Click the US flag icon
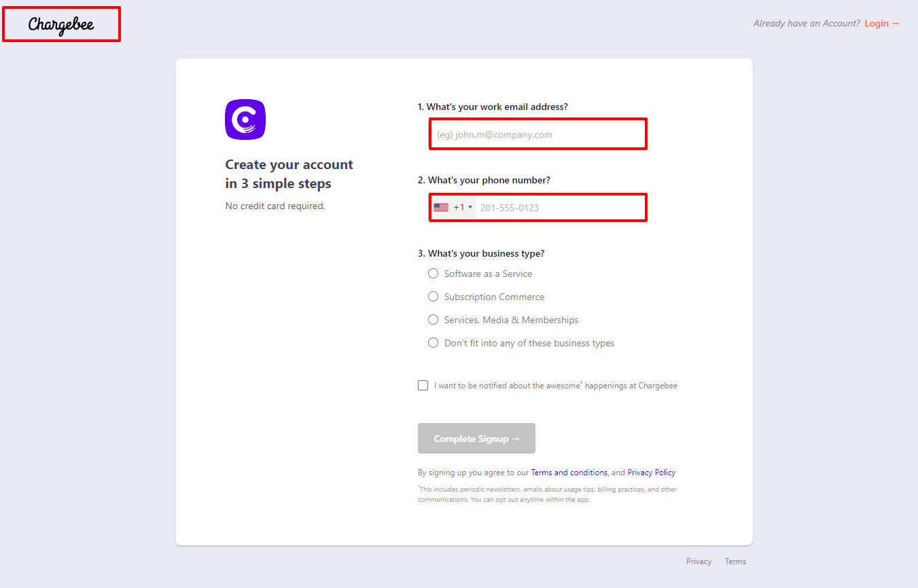This screenshot has height=588, width=918. pos(441,207)
